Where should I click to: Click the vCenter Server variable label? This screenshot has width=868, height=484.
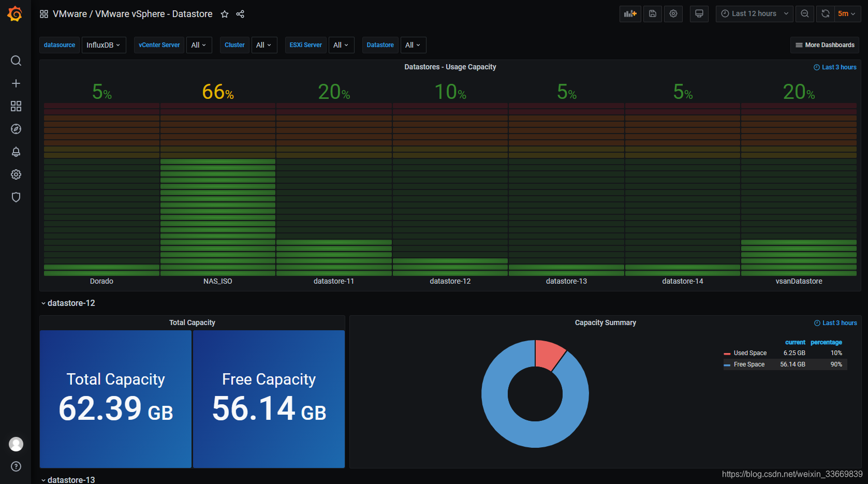coord(159,45)
